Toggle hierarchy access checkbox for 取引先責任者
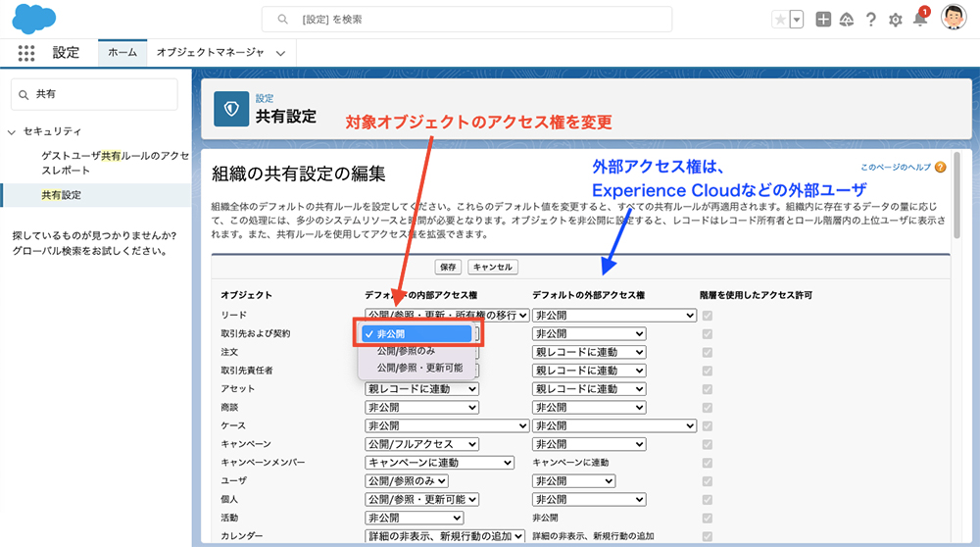Image resolution: width=980 pixels, height=547 pixels. [x=708, y=371]
